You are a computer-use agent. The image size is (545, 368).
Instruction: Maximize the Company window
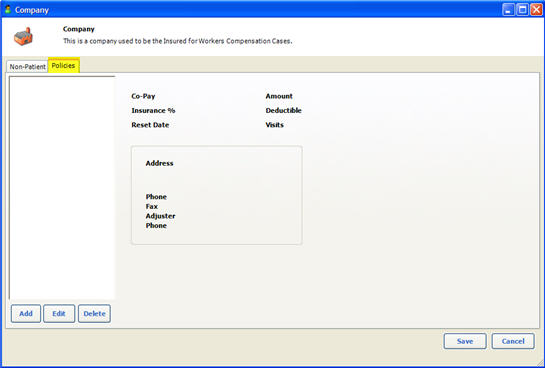click(x=522, y=9)
